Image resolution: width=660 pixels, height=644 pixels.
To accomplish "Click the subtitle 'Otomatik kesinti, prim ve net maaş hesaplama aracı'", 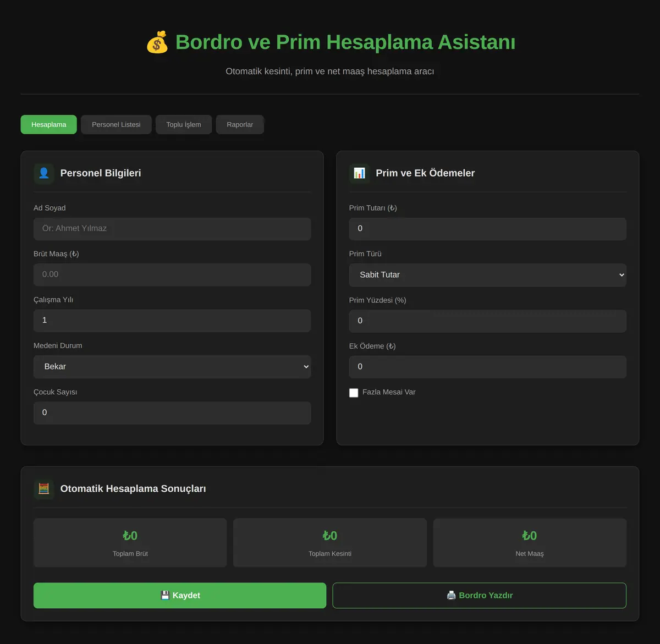I will coord(330,71).
